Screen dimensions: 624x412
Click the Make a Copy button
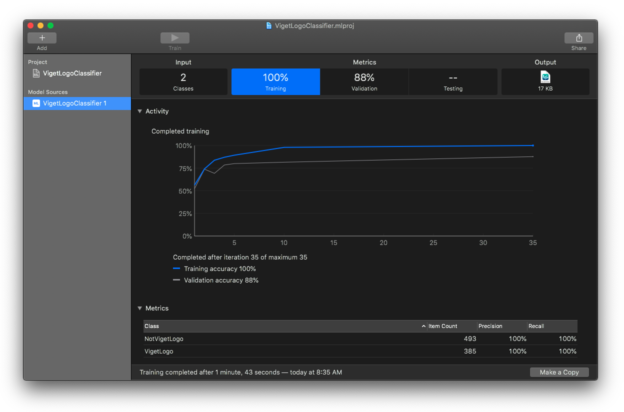pyautogui.click(x=559, y=372)
